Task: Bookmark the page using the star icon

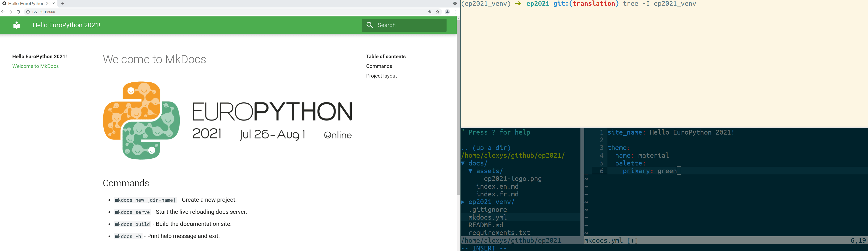Action: pyautogui.click(x=437, y=11)
